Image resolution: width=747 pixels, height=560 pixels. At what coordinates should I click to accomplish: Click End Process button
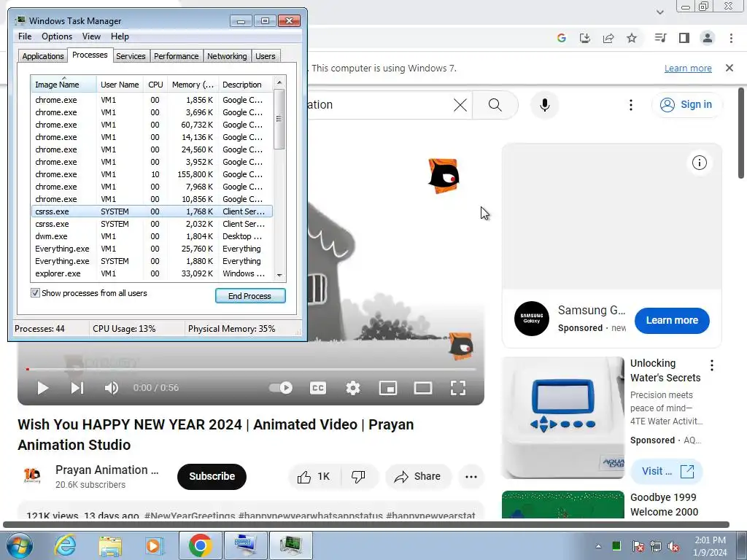(x=250, y=296)
